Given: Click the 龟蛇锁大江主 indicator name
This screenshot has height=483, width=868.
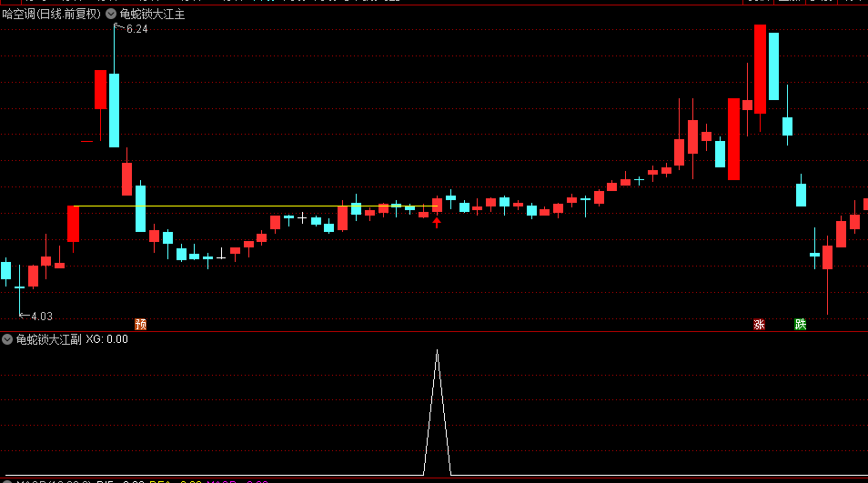Looking at the screenshot, I should [x=152, y=14].
